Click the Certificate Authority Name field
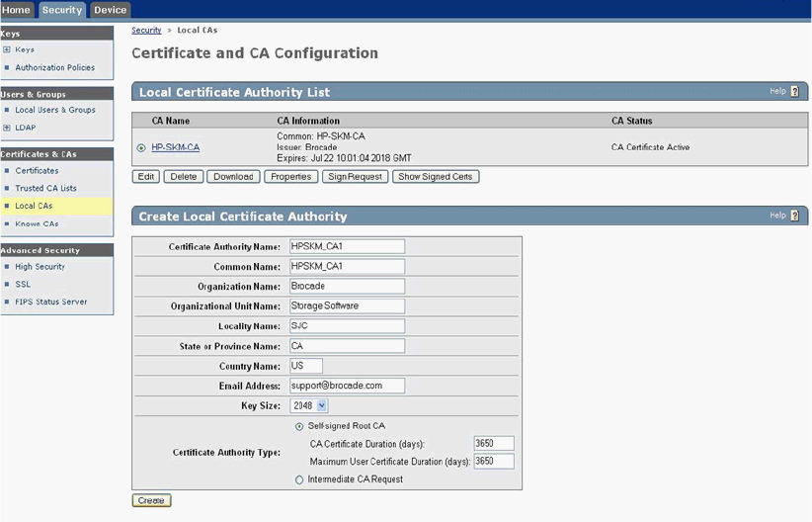 (347, 246)
